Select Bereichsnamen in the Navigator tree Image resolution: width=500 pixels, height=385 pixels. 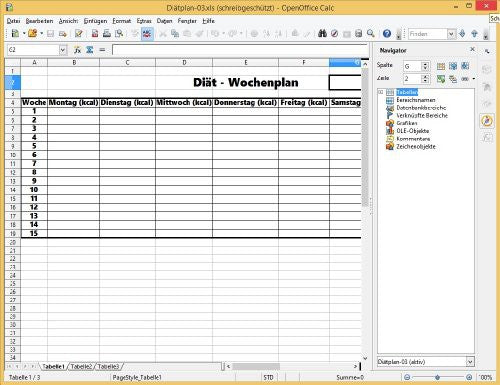(x=415, y=100)
